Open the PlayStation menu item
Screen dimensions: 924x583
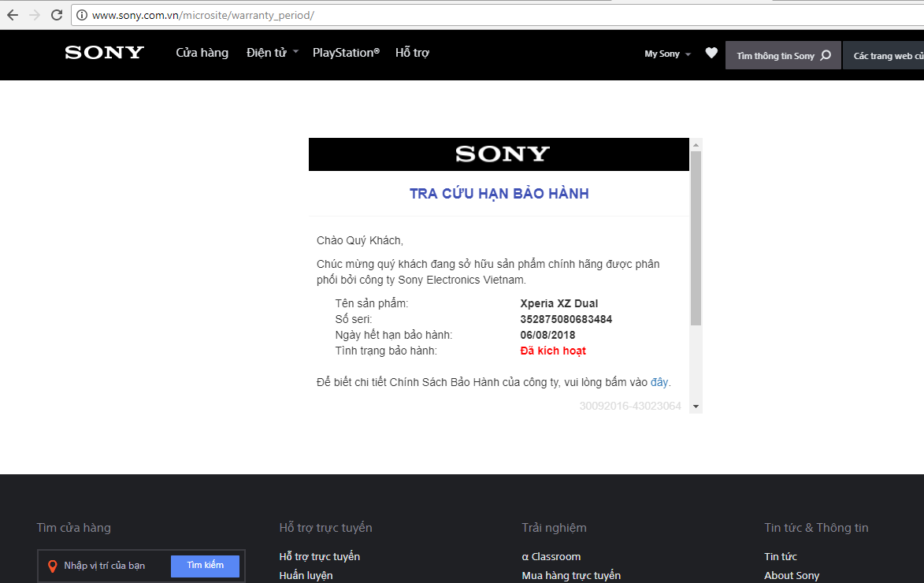[346, 53]
